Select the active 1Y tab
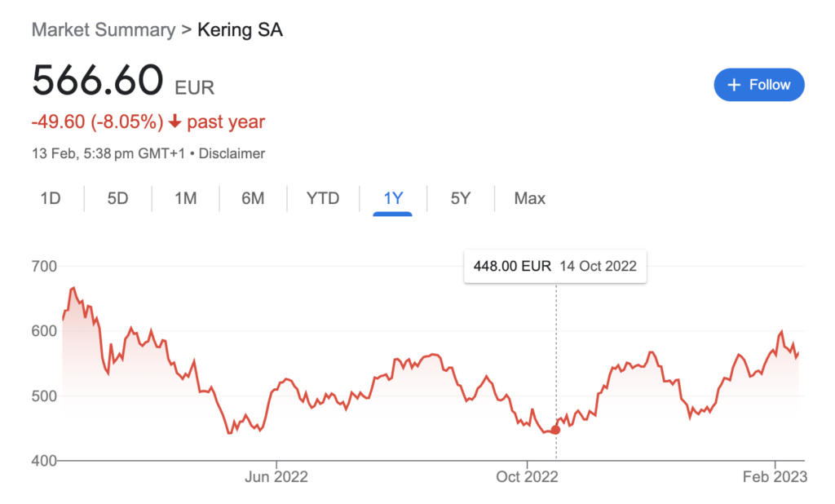The height and width of the screenshot is (504, 835). coord(393,199)
